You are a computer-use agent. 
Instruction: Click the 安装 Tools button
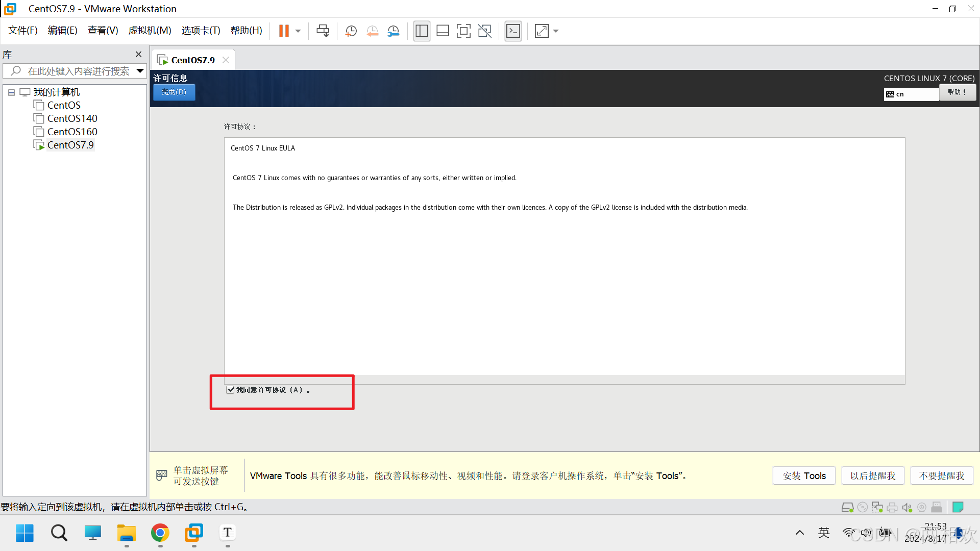[804, 475]
